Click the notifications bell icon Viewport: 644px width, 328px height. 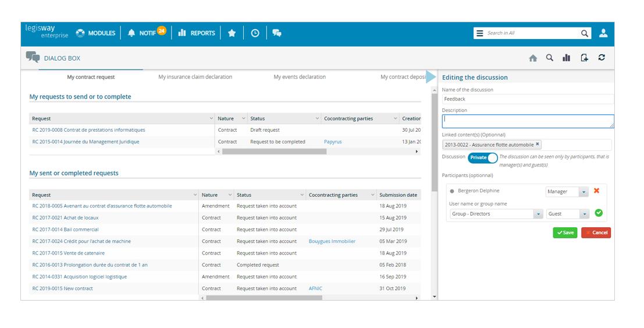pyautogui.click(x=131, y=33)
